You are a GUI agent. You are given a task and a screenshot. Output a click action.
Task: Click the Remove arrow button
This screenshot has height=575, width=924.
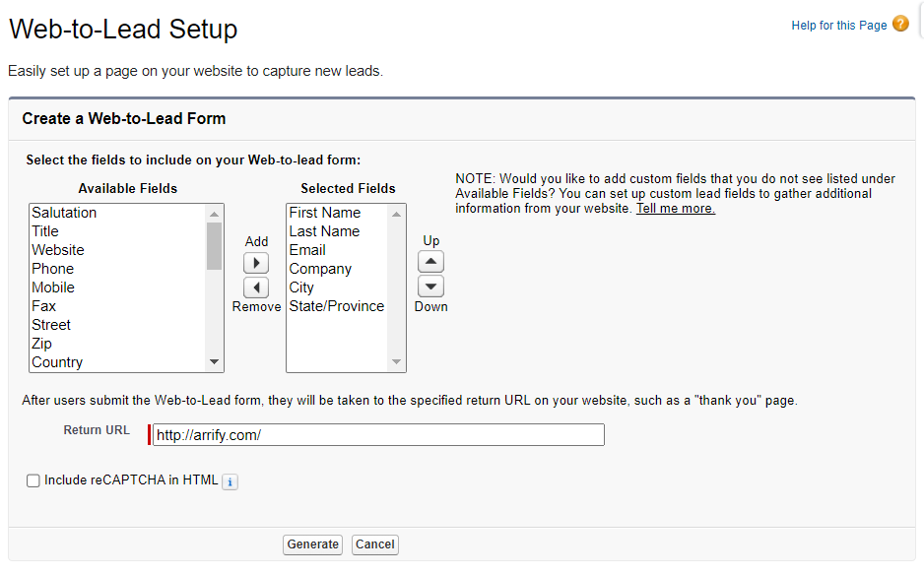click(256, 287)
